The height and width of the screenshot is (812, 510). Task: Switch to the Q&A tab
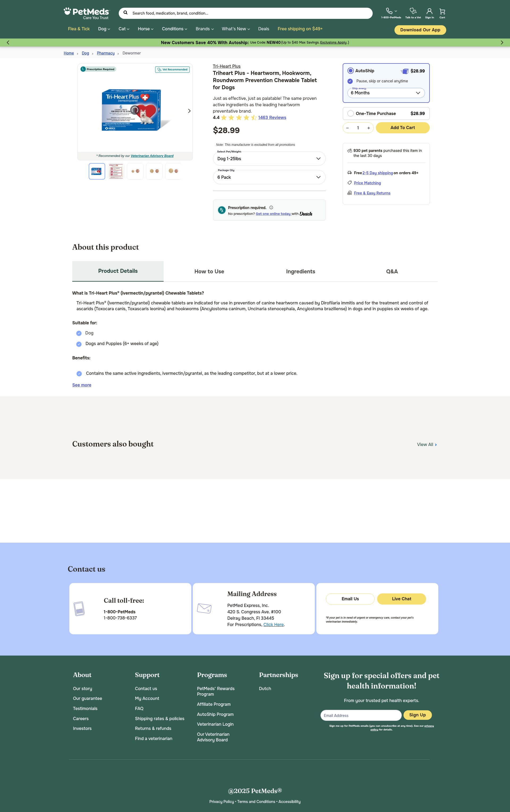pyautogui.click(x=392, y=271)
